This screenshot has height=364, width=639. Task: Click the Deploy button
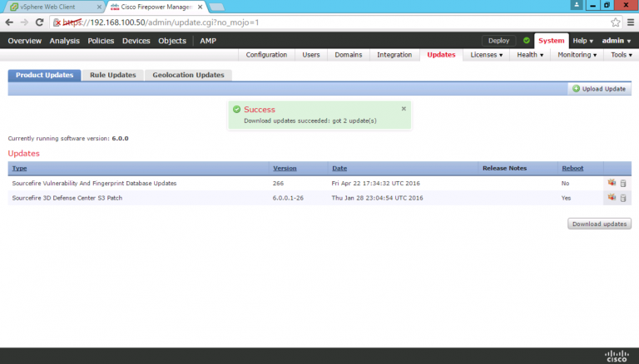pos(499,41)
